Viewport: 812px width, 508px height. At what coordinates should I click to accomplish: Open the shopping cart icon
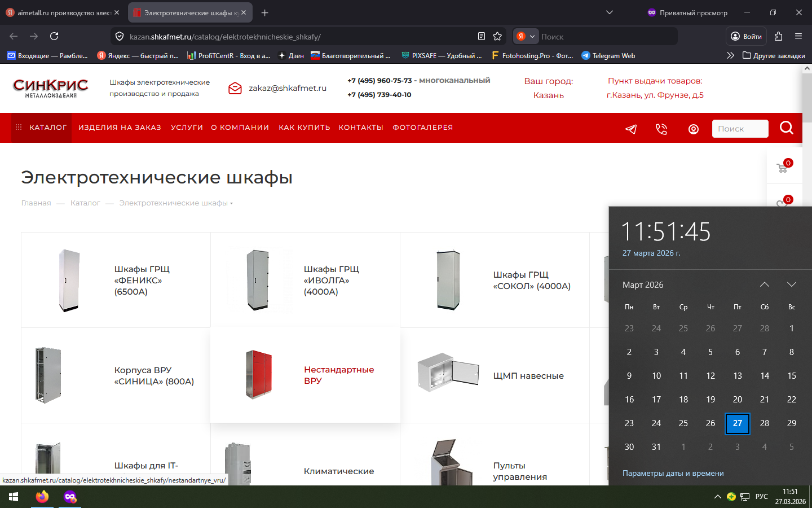coord(782,168)
